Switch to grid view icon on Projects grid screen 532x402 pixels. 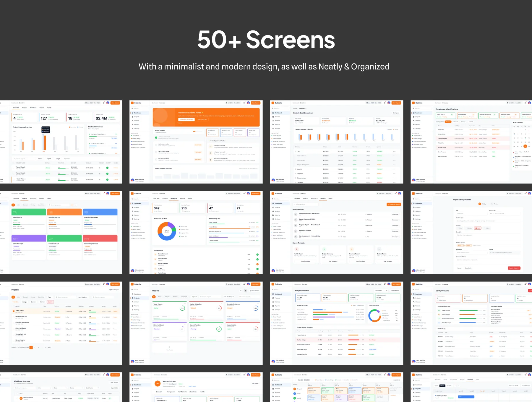[x=245, y=291]
